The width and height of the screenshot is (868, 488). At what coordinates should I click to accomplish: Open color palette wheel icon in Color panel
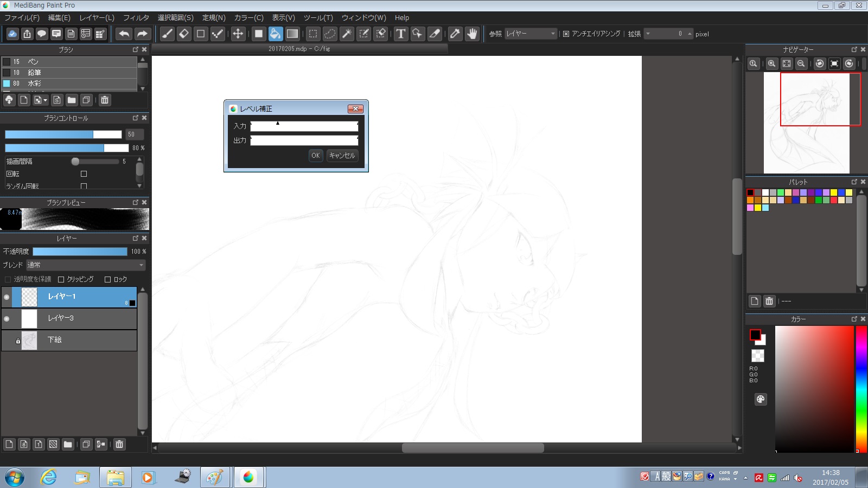761,400
